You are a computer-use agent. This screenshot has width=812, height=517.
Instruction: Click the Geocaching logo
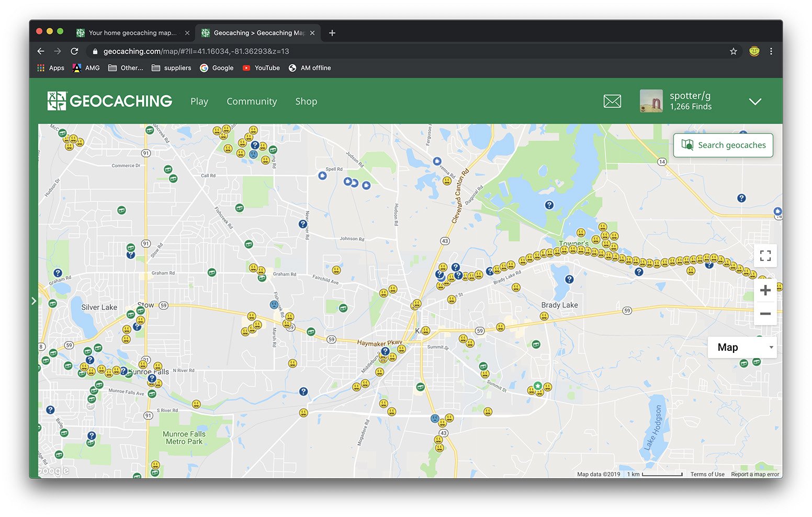point(109,100)
